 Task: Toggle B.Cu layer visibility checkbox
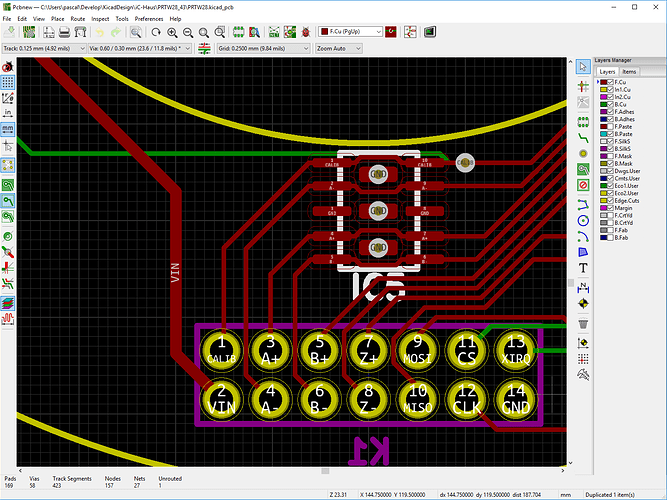[x=610, y=104]
